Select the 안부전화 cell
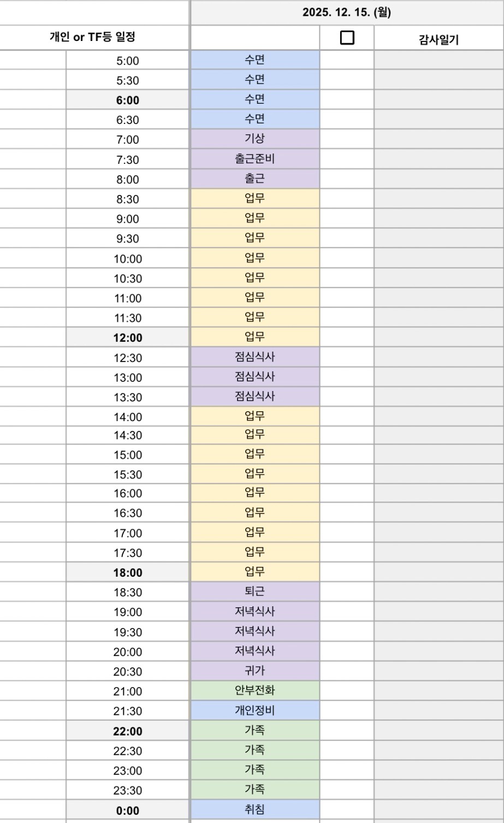Image resolution: width=504 pixels, height=823 pixels. click(254, 690)
